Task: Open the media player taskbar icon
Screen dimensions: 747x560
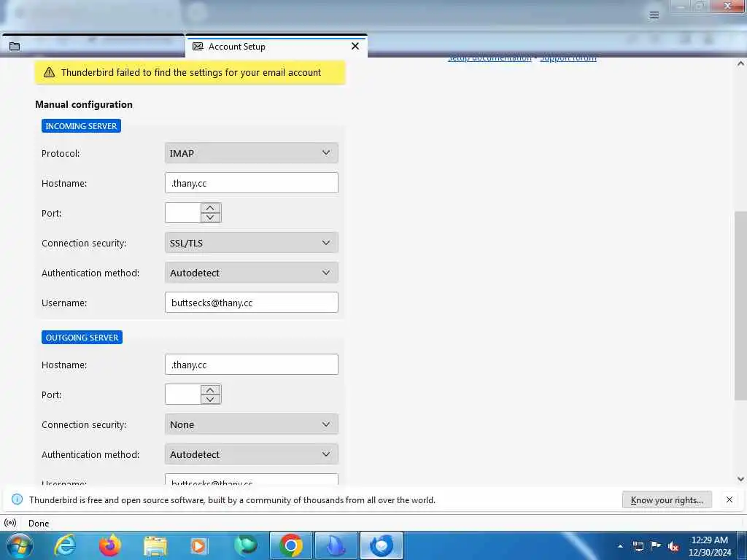Action: point(199,545)
